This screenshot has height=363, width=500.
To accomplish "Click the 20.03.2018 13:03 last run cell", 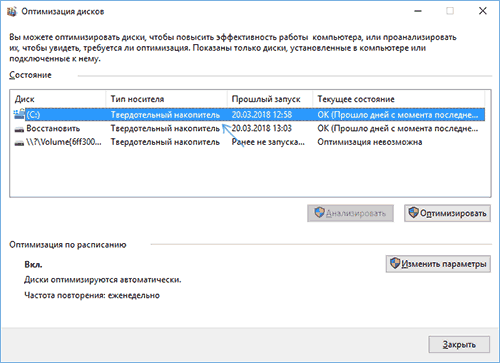I will [262, 129].
